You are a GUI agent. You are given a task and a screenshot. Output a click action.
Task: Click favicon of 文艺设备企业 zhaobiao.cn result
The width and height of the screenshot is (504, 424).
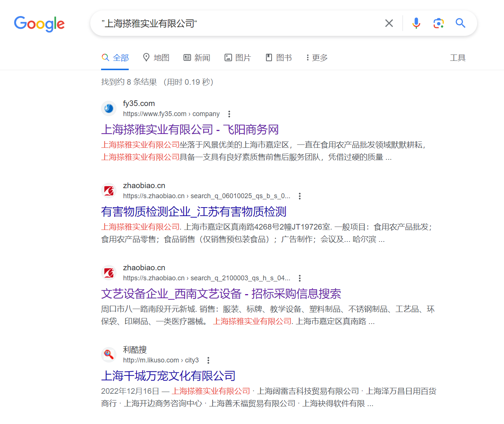[109, 273]
